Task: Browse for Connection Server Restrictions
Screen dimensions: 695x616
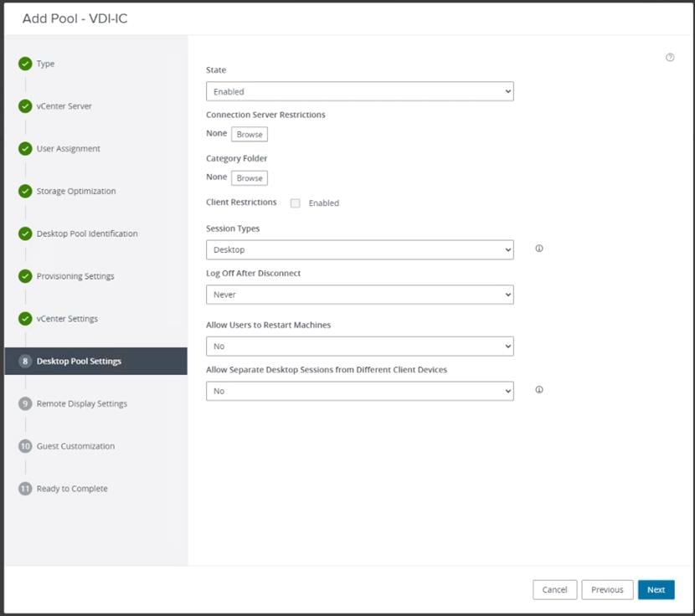Action: tap(249, 134)
